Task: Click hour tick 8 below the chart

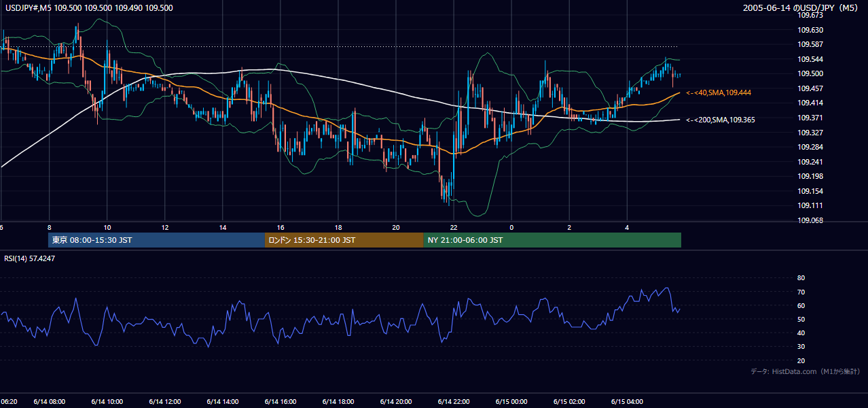Action: 49,227
